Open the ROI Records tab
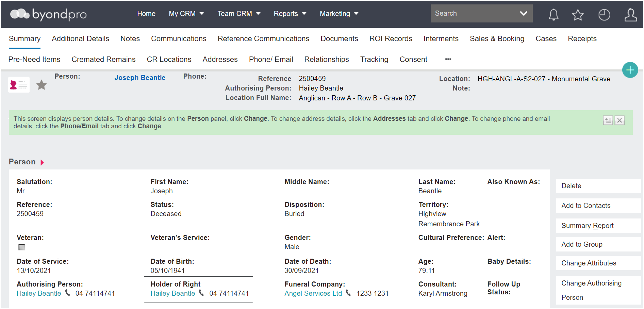The width and height of the screenshot is (644, 309). (391, 39)
